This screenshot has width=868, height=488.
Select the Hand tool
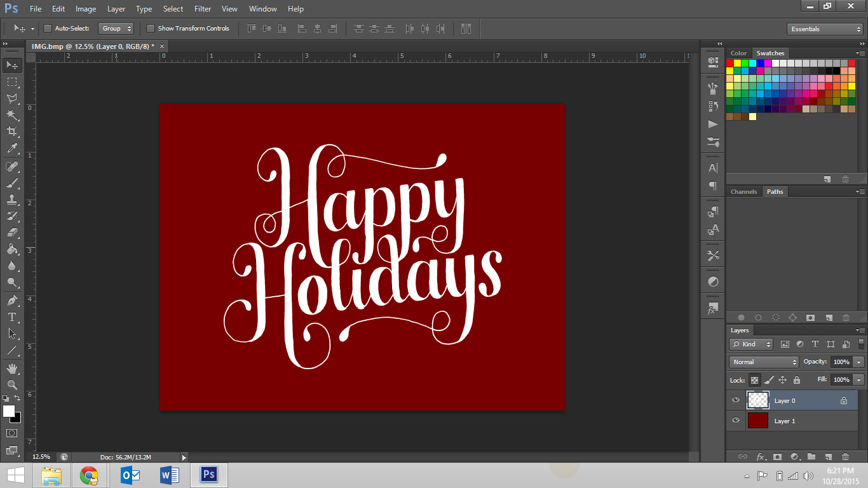pyautogui.click(x=12, y=369)
